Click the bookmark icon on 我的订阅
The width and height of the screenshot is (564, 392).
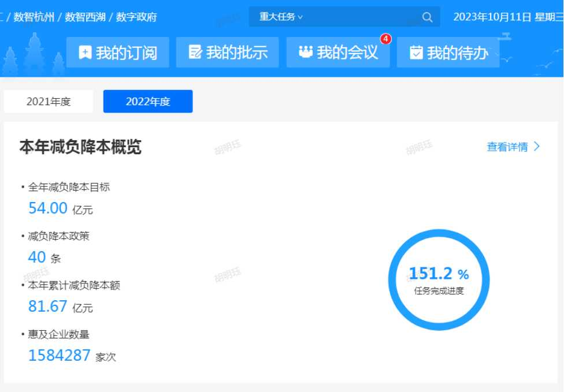tap(84, 52)
